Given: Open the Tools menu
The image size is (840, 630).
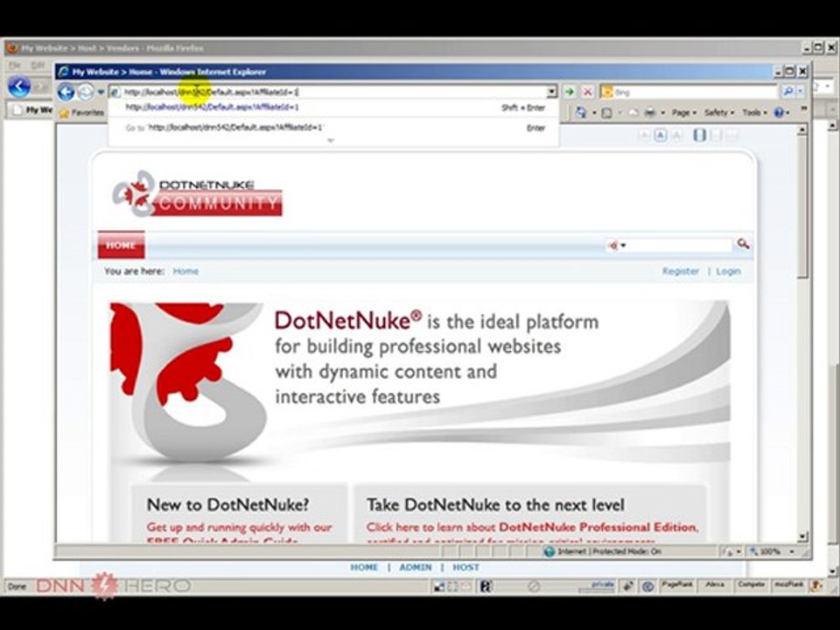Looking at the screenshot, I should coord(754,113).
